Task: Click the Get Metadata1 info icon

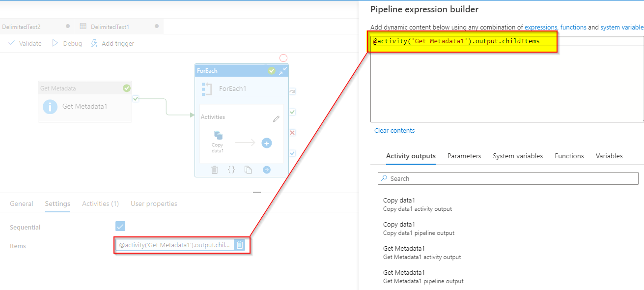Action: 50,107
